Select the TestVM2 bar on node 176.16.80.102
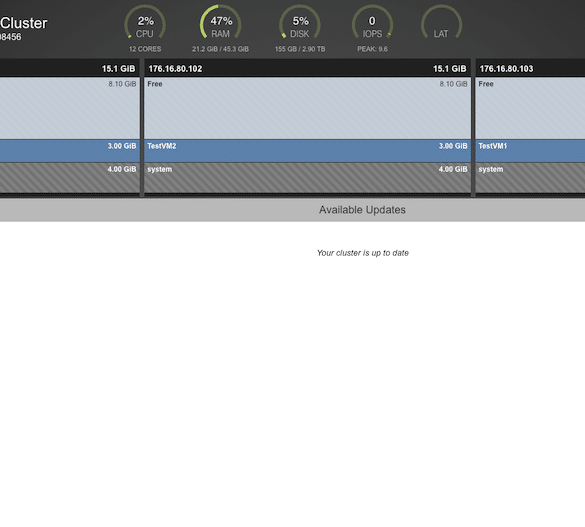The width and height of the screenshot is (585, 527). tap(307, 151)
